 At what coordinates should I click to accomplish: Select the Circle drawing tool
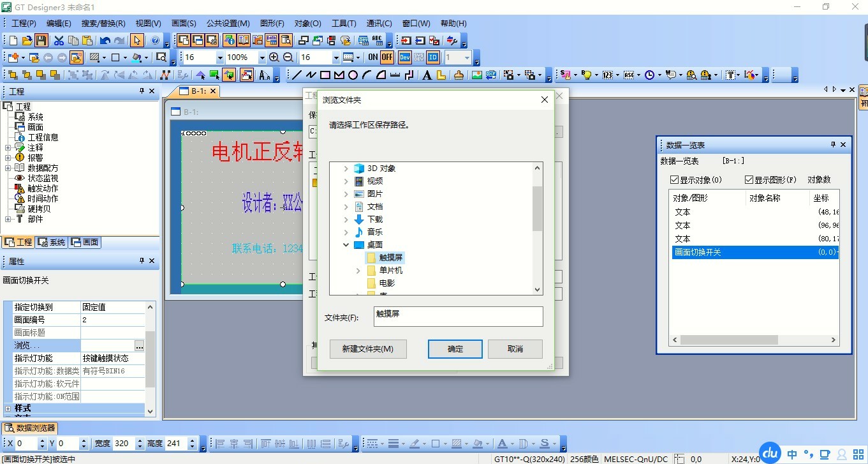tap(353, 75)
